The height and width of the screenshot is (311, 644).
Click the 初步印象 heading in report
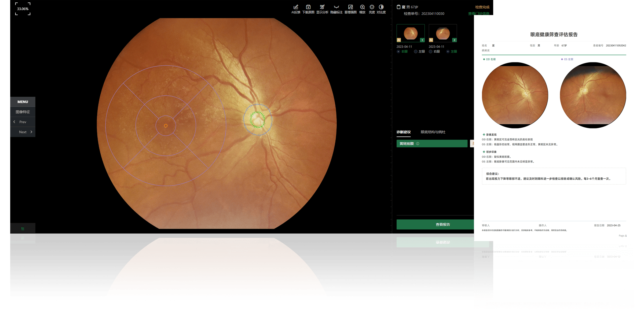(x=491, y=152)
